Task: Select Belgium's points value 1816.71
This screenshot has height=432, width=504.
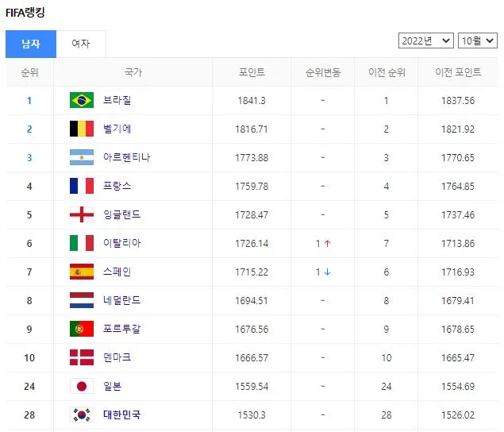Action: pyautogui.click(x=252, y=129)
